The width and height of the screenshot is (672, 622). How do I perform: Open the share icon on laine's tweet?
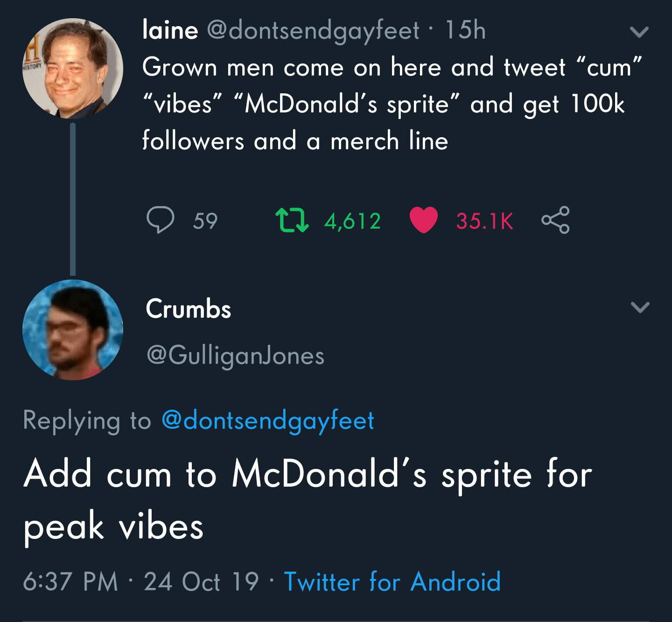(555, 220)
